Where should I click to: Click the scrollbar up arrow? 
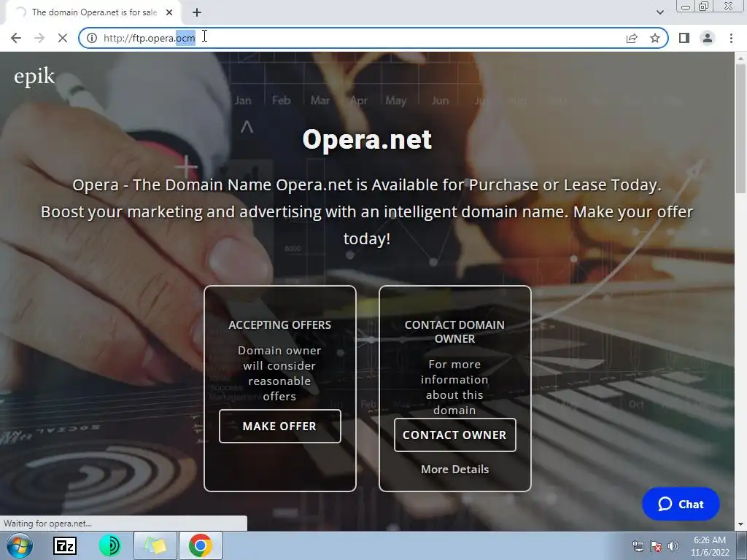click(740, 58)
